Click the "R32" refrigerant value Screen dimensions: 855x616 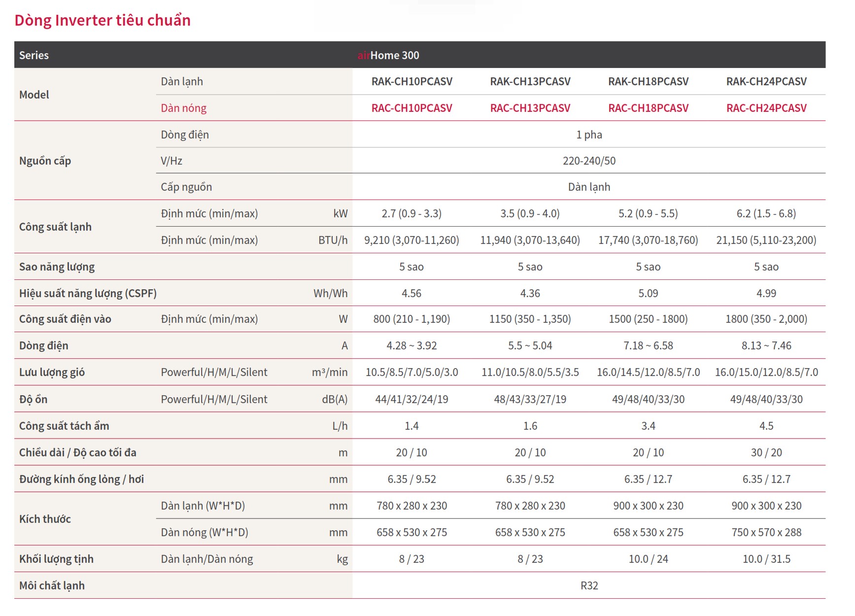(x=589, y=585)
